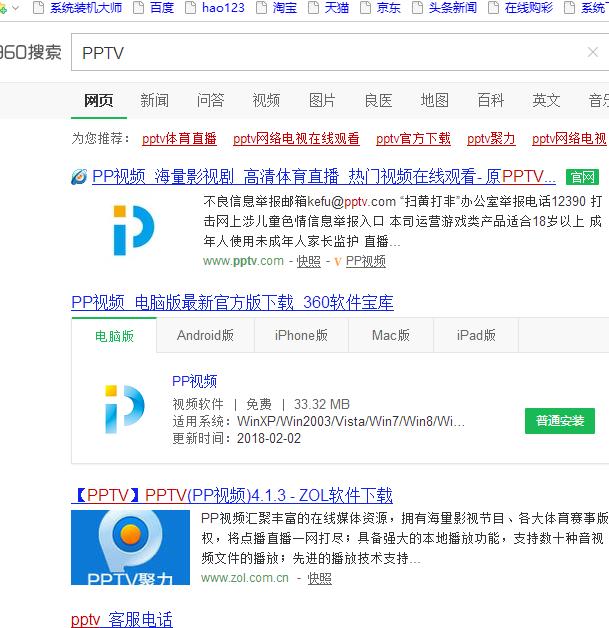
Task: Select the iPhone版 download tab
Action: point(301,335)
